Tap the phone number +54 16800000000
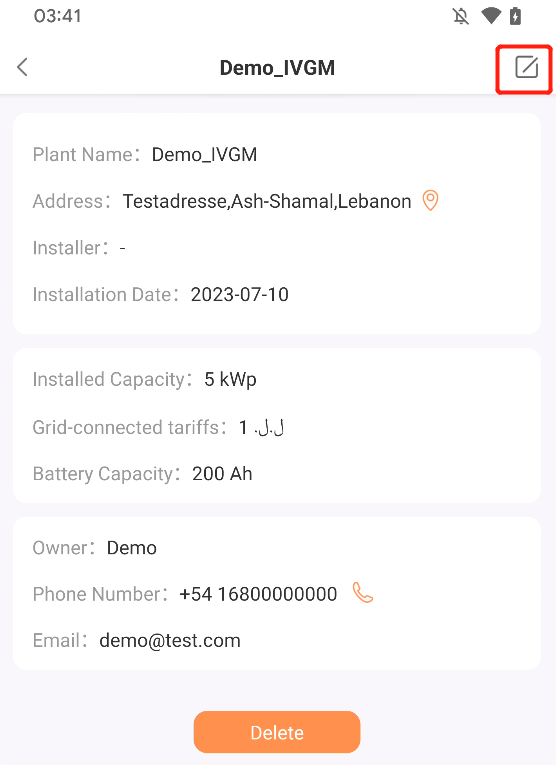The width and height of the screenshot is (556, 765). pos(258,594)
